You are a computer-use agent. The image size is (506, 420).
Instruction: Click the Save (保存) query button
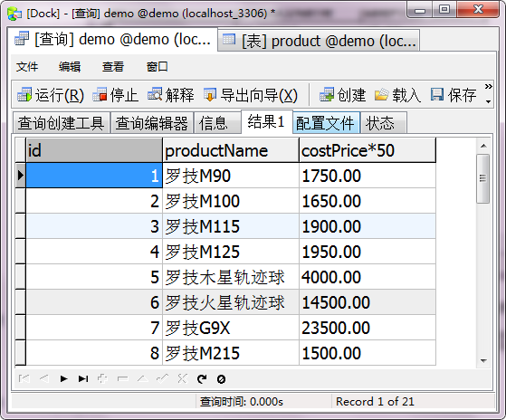click(453, 95)
